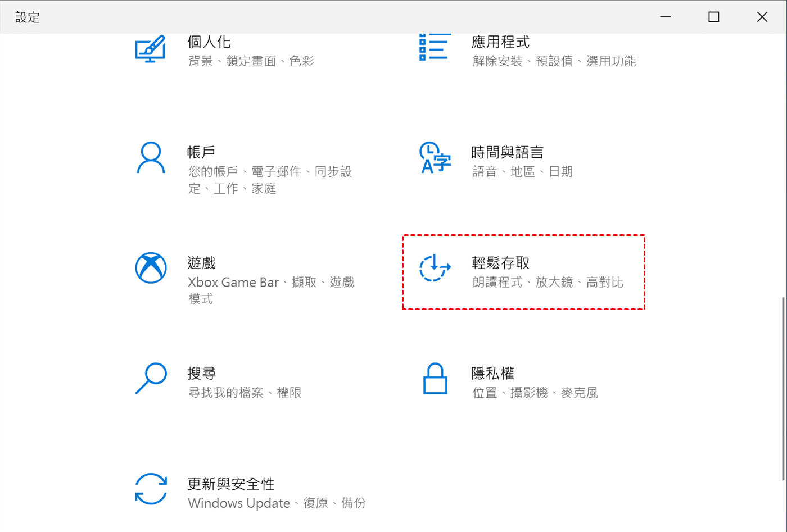Click the 更新與安全性 refresh arrows icon

tap(151, 489)
